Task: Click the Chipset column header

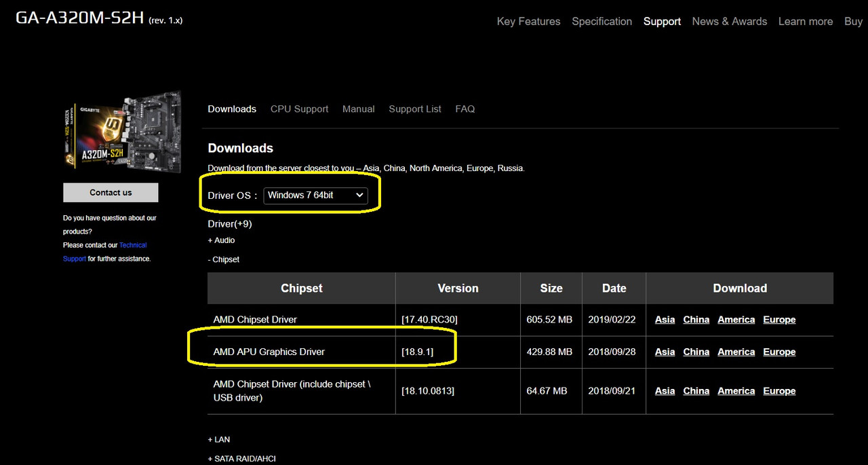Action: pyautogui.click(x=302, y=289)
